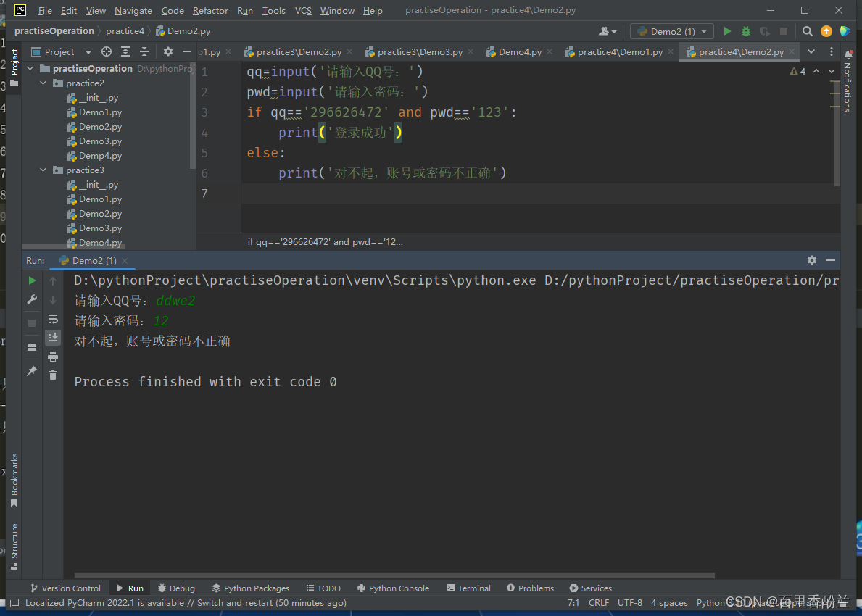The height and width of the screenshot is (616, 862).
Task: Open the Problems tool window
Action: tap(531, 588)
